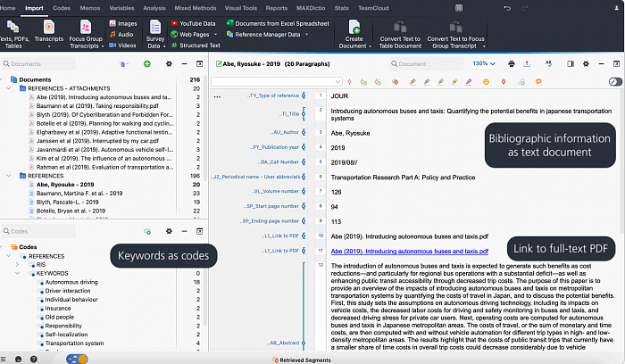Toggle the switch at toolbar right end
The width and height of the screenshot is (625, 364).
614,81
